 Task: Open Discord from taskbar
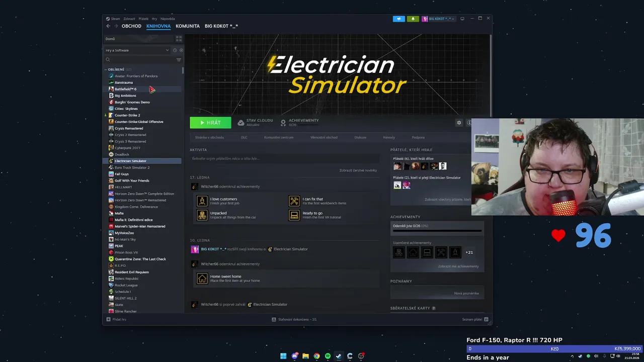(294, 356)
